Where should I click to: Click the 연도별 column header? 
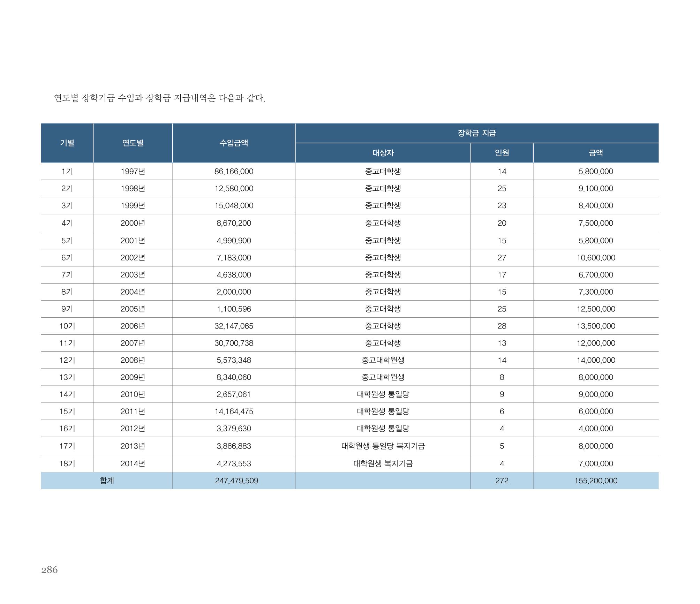(133, 143)
